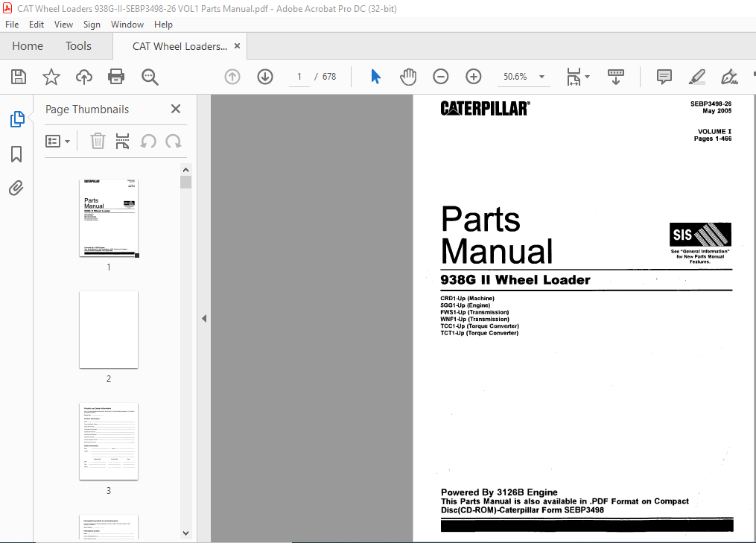Zoom out with the minus icon

pyautogui.click(x=441, y=77)
